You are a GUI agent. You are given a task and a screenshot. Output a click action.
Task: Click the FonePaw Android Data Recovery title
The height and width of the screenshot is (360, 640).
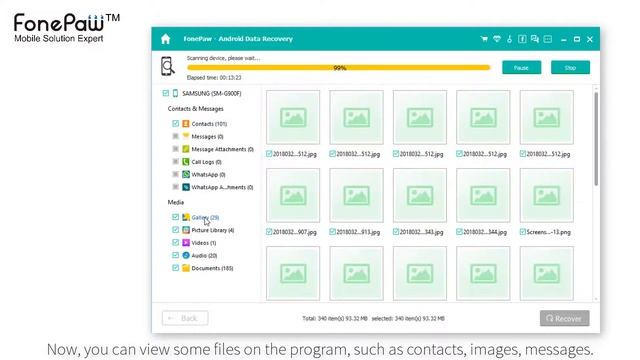pos(238,39)
